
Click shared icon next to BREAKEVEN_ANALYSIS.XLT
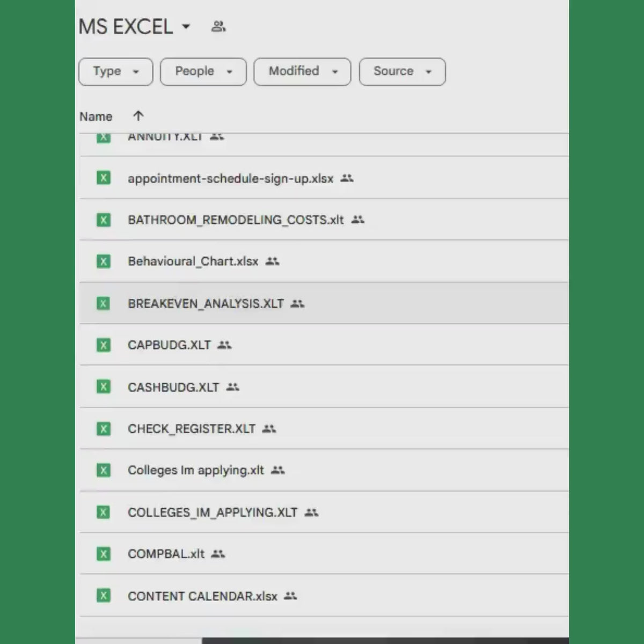click(297, 304)
